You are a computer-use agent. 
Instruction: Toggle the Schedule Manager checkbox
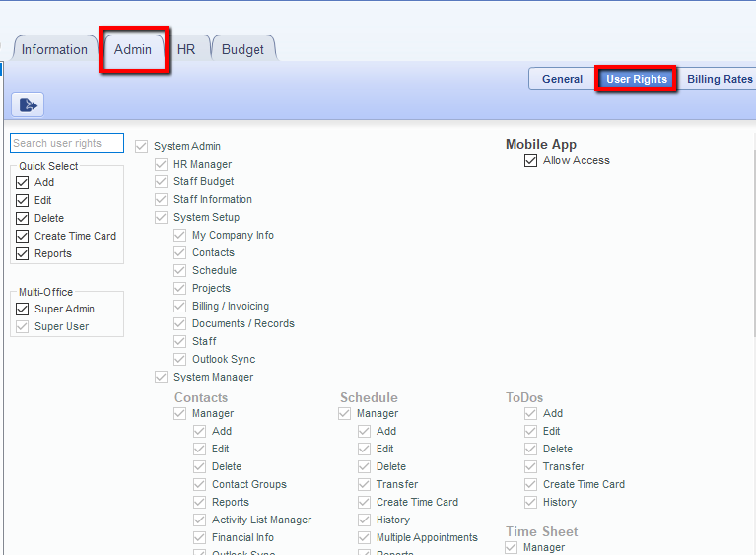pos(344,414)
